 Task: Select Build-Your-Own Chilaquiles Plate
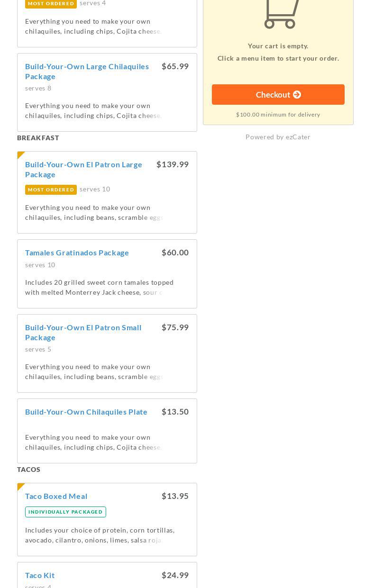pyautogui.click(x=86, y=412)
